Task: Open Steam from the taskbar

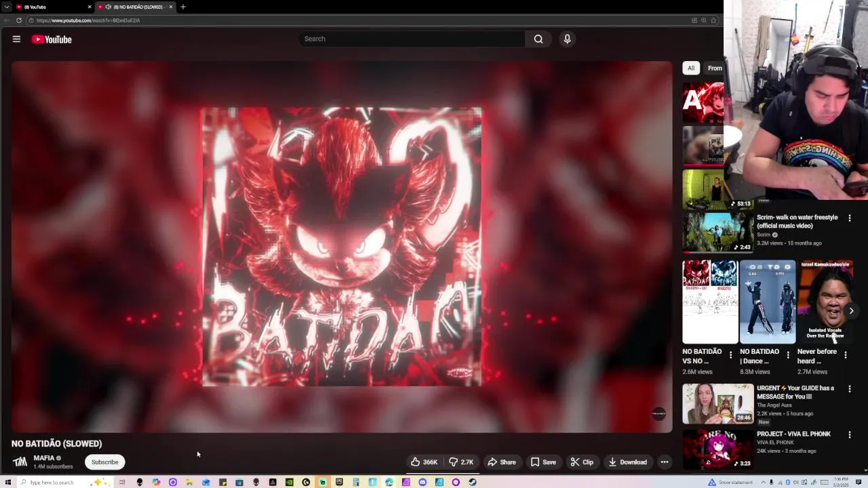Action: [x=473, y=482]
